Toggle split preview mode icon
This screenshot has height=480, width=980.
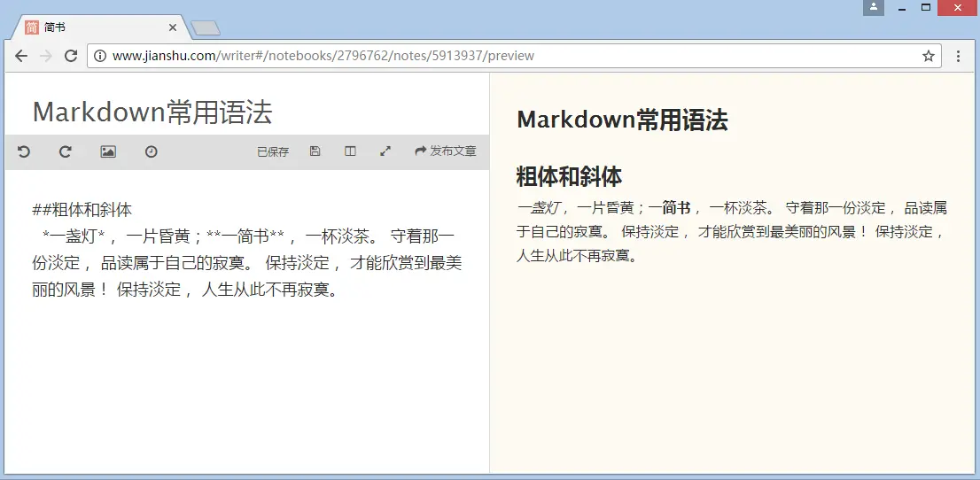coord(350,151)
